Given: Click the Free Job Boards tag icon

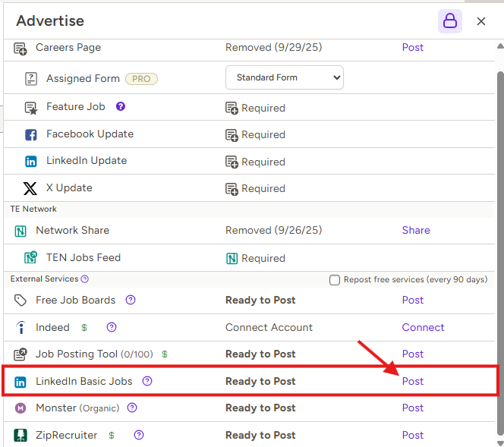Looking at the screenshot, I should [20, 301].
